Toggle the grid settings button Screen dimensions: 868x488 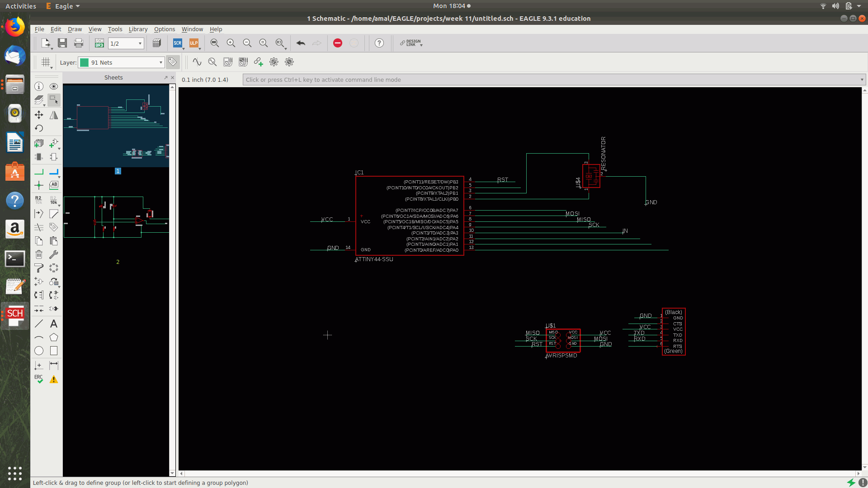(x=46, y=62)
